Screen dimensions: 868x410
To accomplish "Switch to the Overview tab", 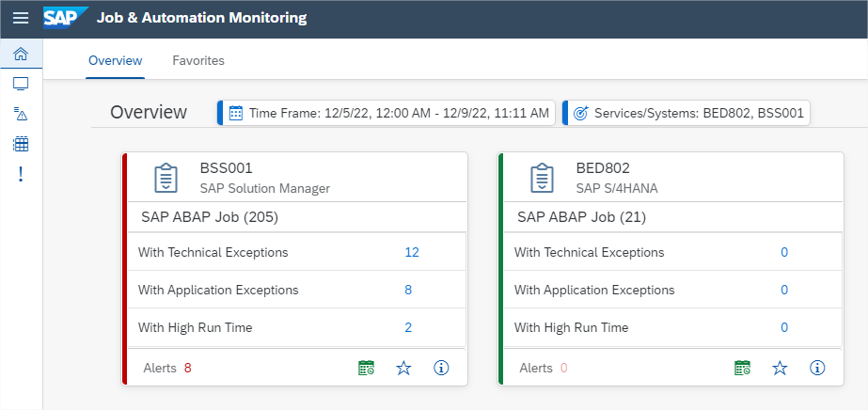I will pyautogui.click(x=115, y=60).
